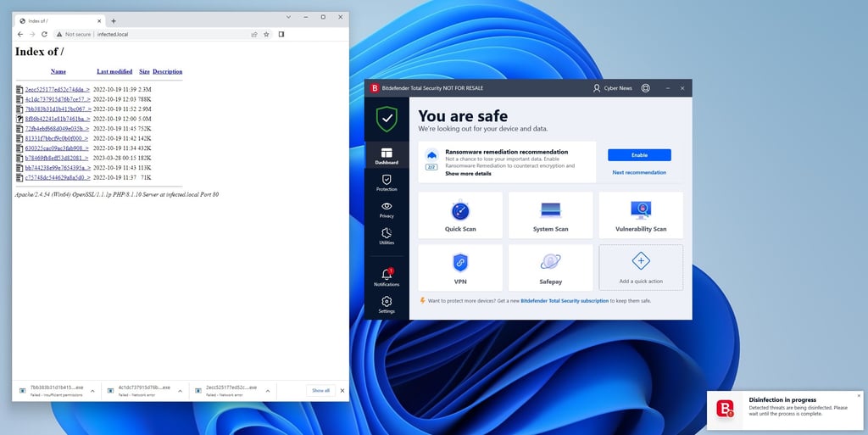Viewport: 868px width, 435px height.
Task: Click the '2022-10-19 11:39' date text
Action: click(x=114, y=89)
